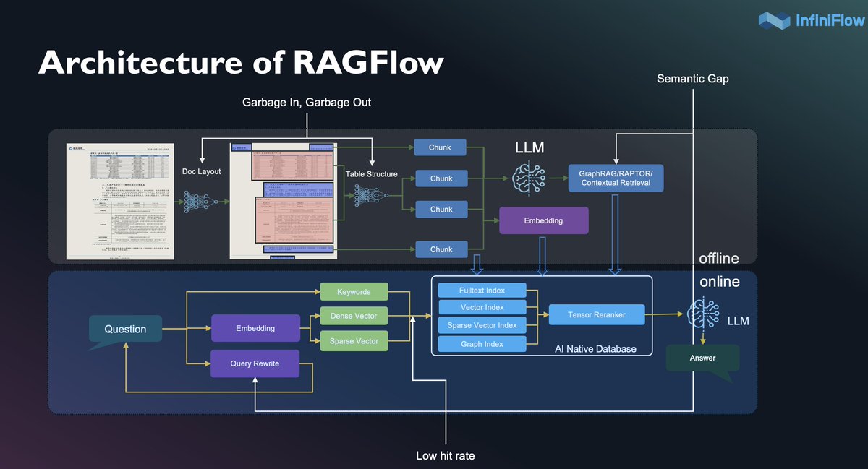Click the Vector Index box
Screen dimensions: 868x469
tap(482, 307)
